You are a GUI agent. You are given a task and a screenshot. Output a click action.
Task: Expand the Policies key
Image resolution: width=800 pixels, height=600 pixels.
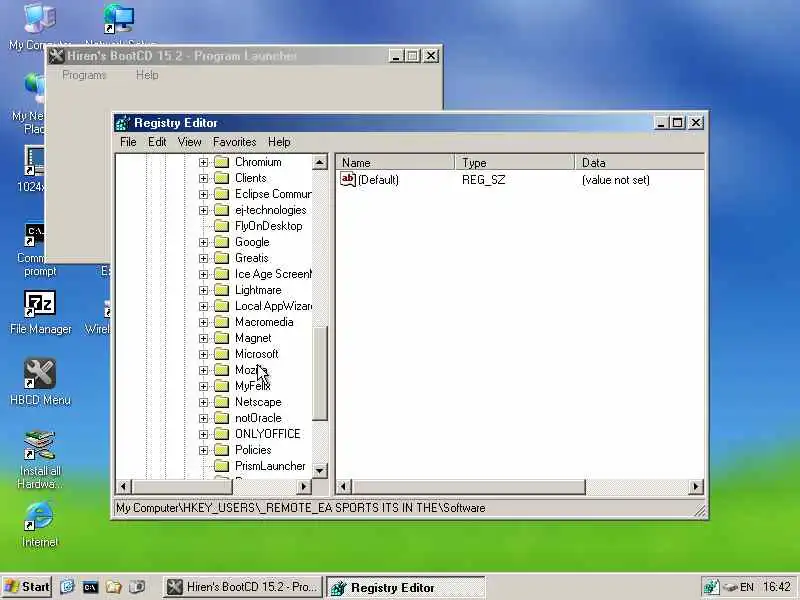pos(204,450)
